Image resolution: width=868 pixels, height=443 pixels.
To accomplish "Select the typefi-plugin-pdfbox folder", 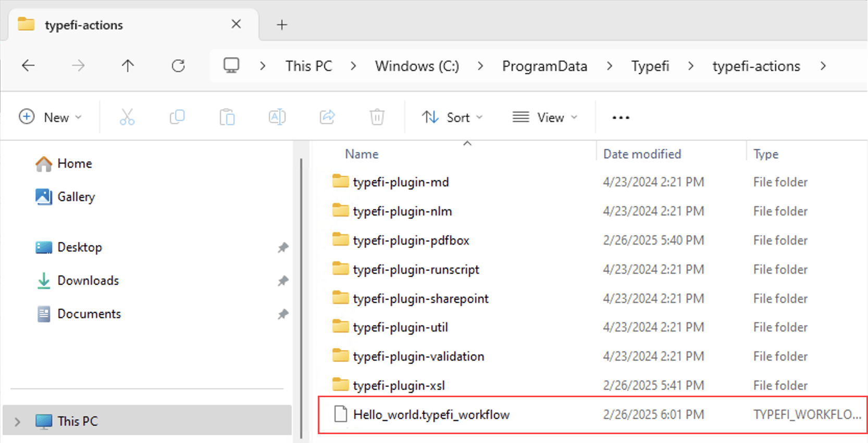I will click(x=411, y=241).
